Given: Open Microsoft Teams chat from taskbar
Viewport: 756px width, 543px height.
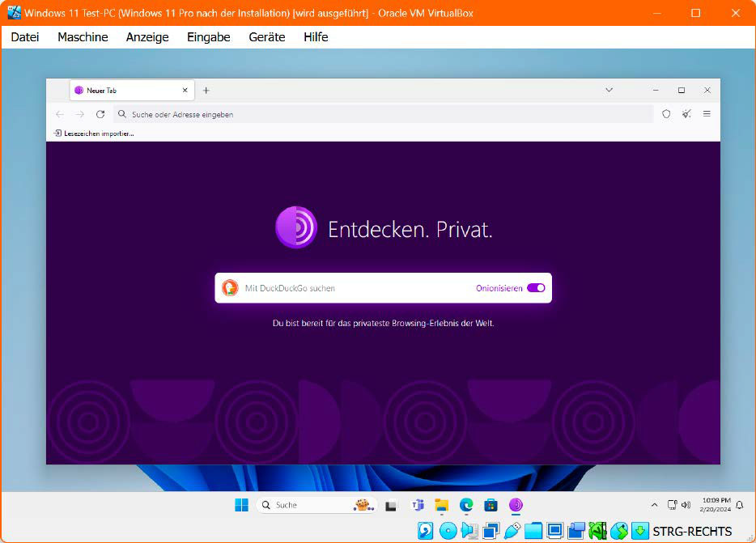Looking at the screenshot, I should [x=417, y=505].
